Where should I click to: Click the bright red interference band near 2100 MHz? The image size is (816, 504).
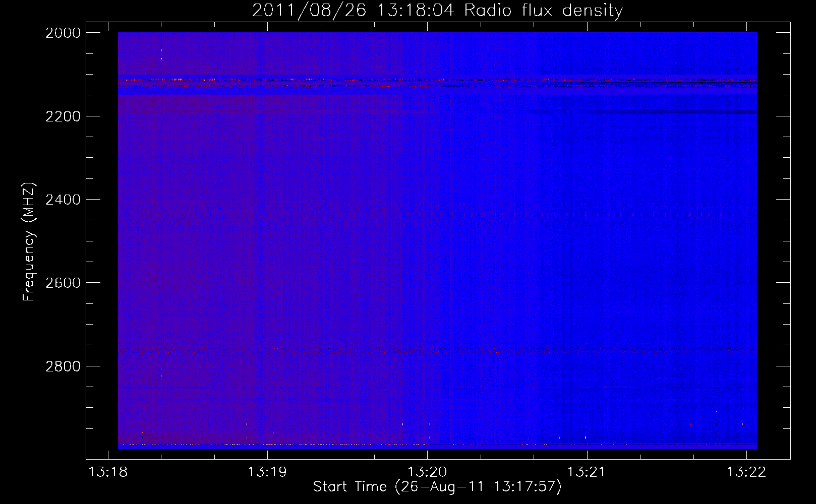point(437,80)
